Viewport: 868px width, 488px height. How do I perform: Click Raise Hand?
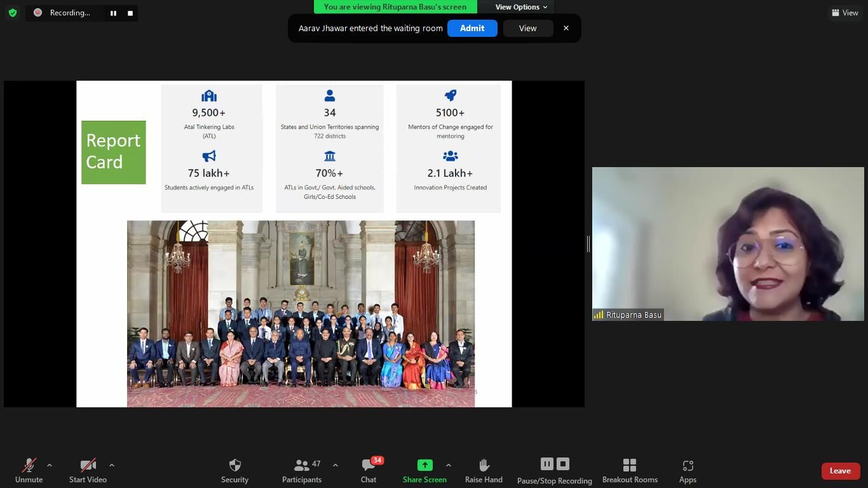[484, 471]
